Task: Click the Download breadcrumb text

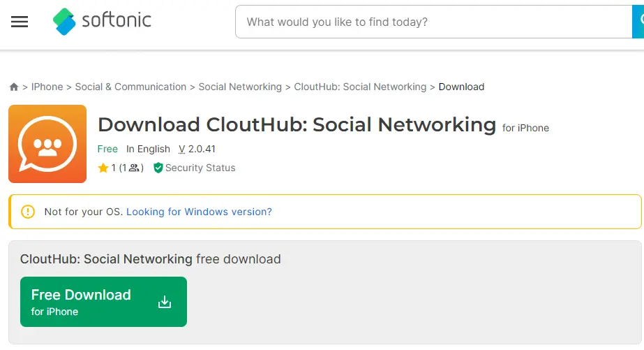Action: (x=461, y=87)
